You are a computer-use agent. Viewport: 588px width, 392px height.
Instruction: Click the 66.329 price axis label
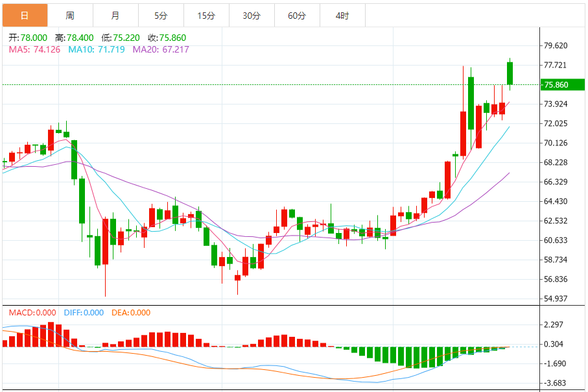(556, 182)
